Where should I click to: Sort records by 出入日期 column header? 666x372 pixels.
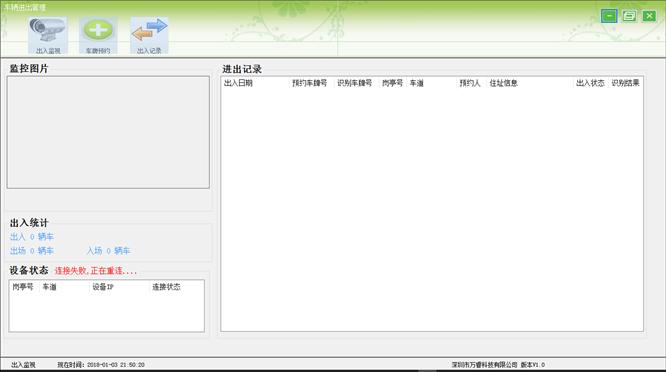pyautogui.click(x=238, y=83)
